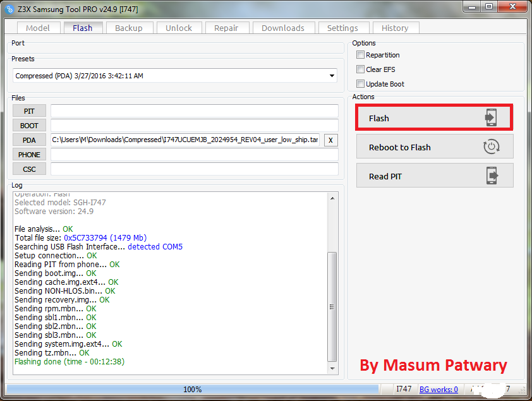
Task: Open the Downloads tab
Action: (283, 28)
